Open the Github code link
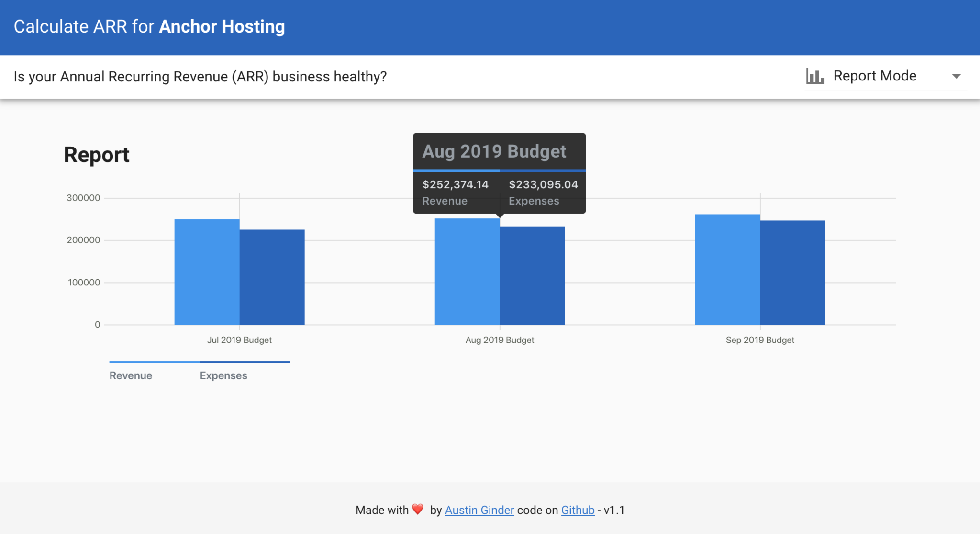Screen dimensions: 980x534 (578, 510)
